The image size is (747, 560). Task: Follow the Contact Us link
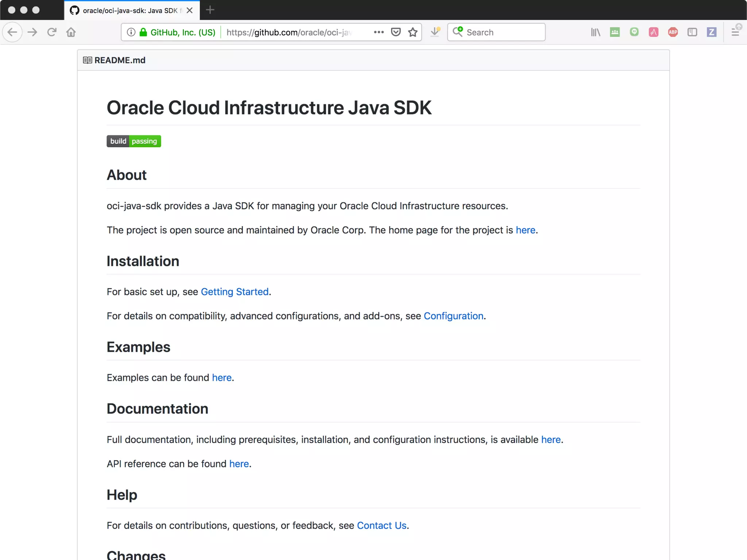382,525
